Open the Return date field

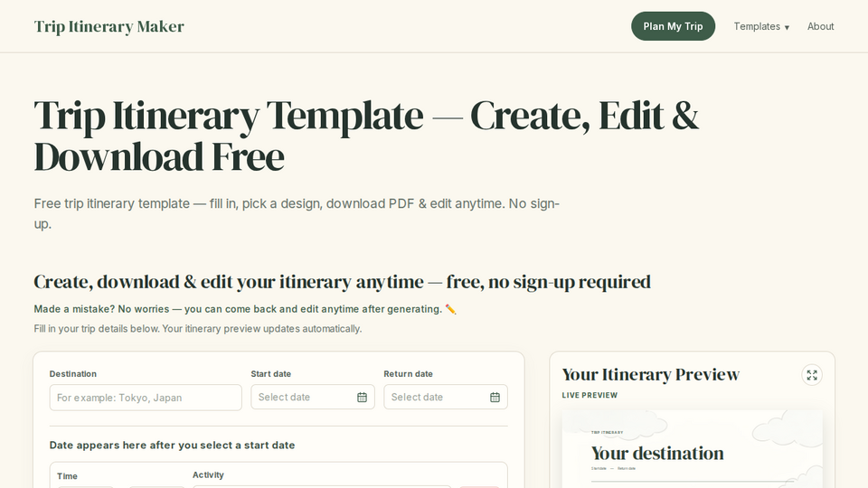(446, 397)
